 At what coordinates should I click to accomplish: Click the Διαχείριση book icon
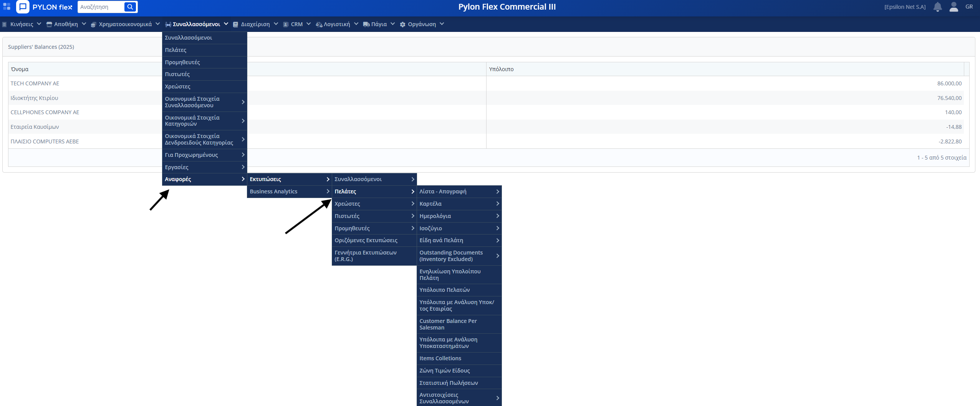[236, 24]
